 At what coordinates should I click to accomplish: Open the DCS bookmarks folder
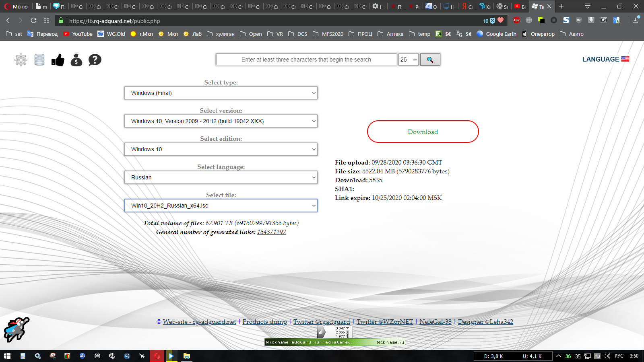click(x=298, y=34)
